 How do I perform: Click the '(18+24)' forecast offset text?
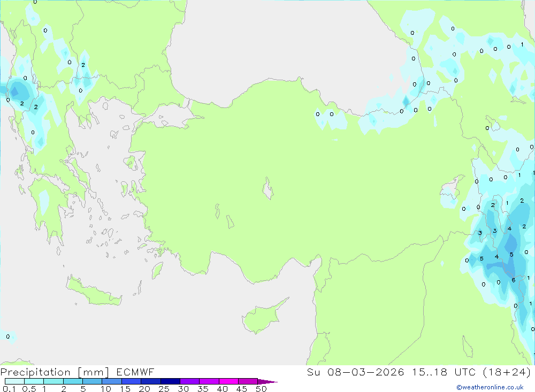(x=507, y=372)
